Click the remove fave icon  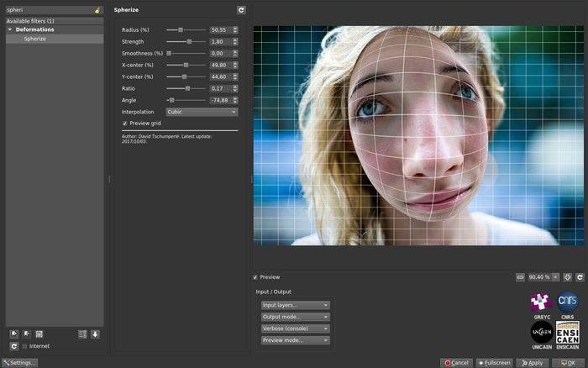[x=27, y=334]
